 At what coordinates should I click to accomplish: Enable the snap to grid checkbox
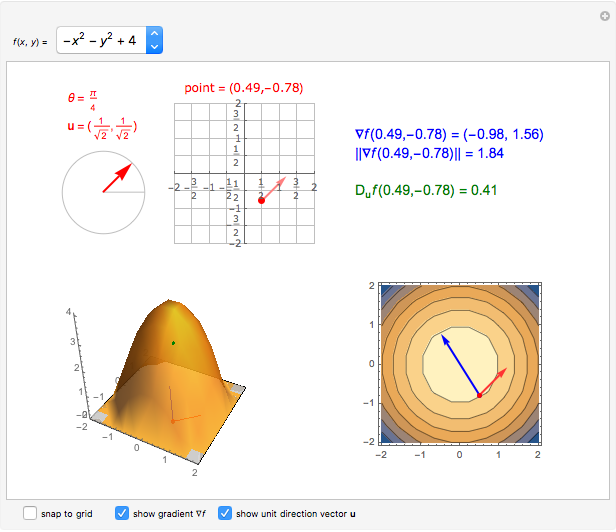tap(30, 513)
